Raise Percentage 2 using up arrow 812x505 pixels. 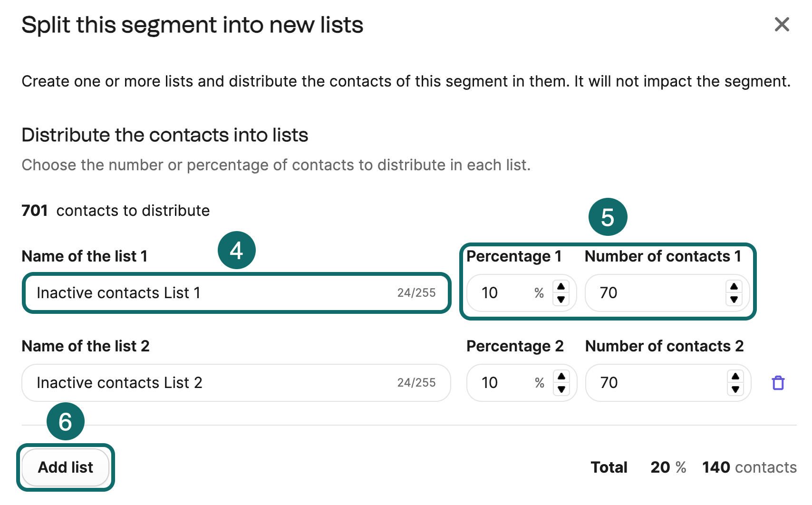(x=561, y=376)
